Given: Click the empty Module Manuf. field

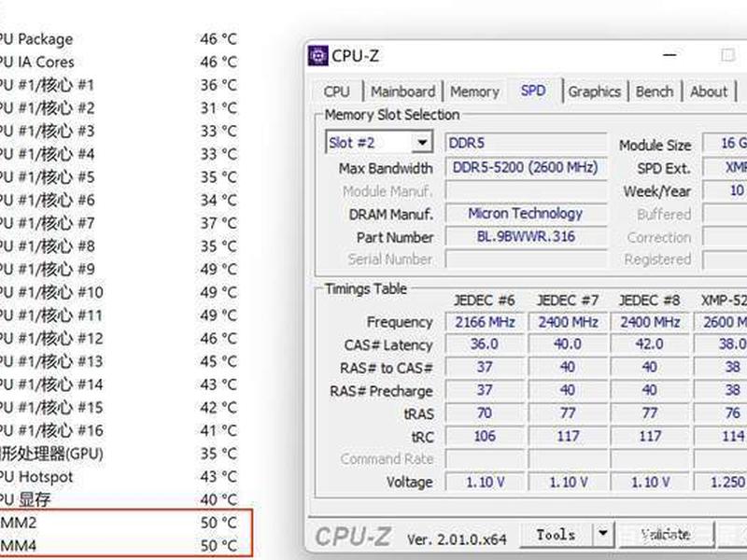Looking at the screenshot, I should [x=526, y=191].
